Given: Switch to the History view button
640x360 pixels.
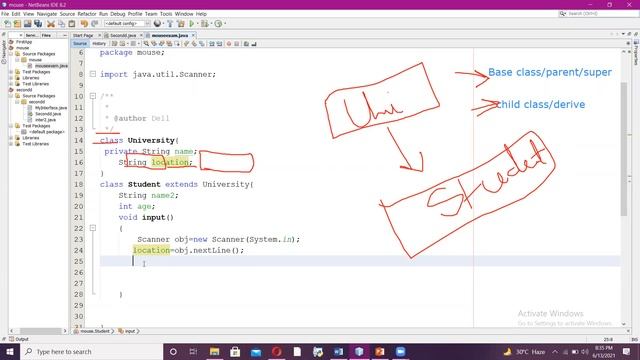Looking at the screenshot, I should point(99,44).
